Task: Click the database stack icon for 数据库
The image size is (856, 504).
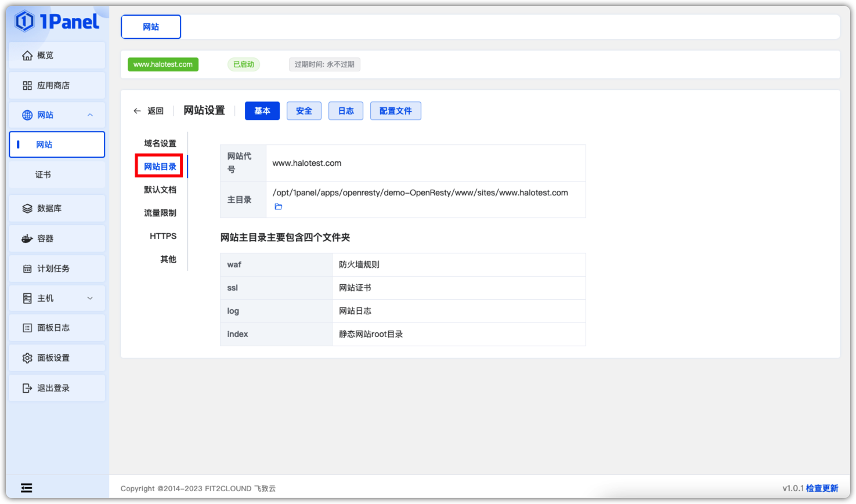Action: [x=27, y=209]
